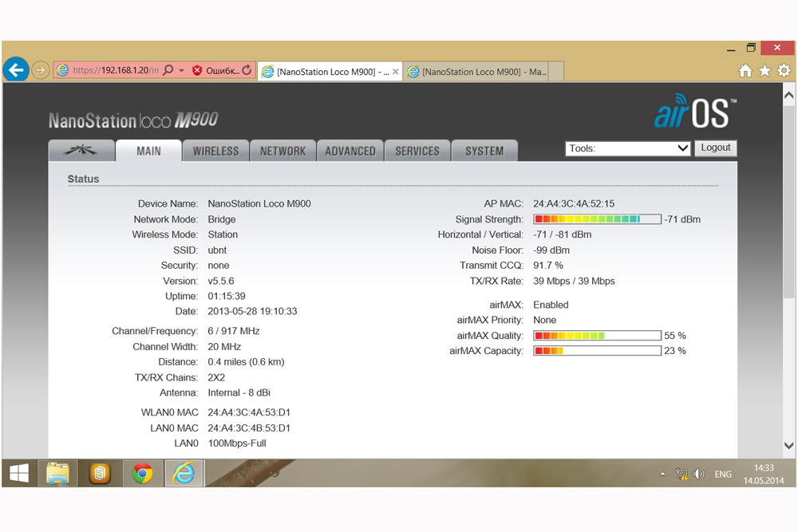798x532 pixels.
Task: Open the address bar dropdown arrow
Action: click(x=181, y=70)
